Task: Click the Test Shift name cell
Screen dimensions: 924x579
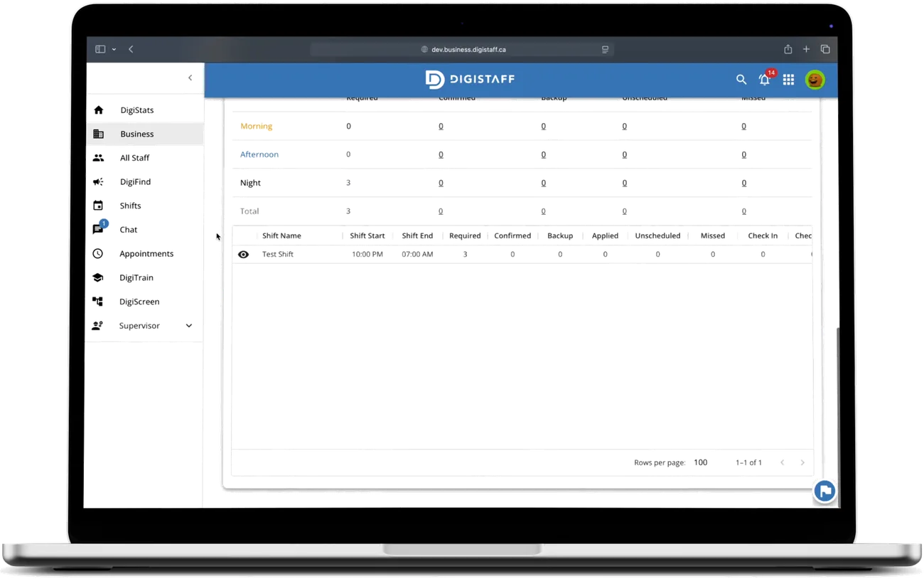Action: (x=278, y=254)
